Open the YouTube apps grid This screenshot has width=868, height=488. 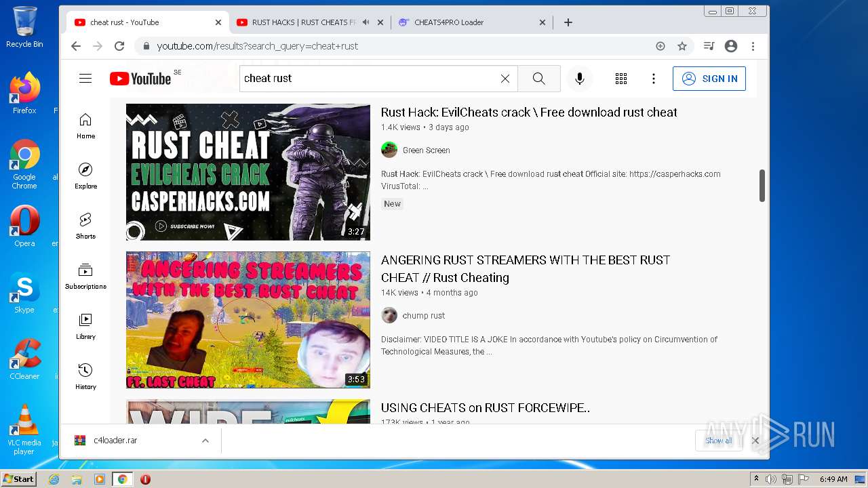pyautogui.click(x=621, y=79)
